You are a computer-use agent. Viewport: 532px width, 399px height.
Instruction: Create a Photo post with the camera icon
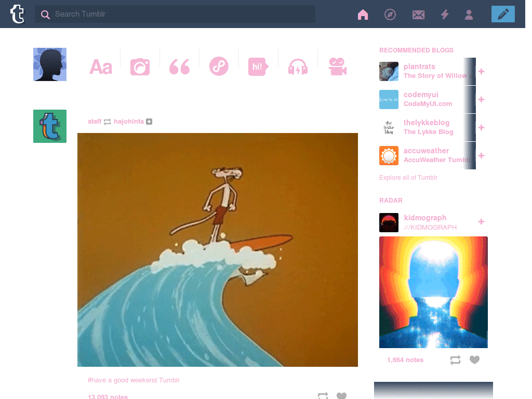point(140,66)
